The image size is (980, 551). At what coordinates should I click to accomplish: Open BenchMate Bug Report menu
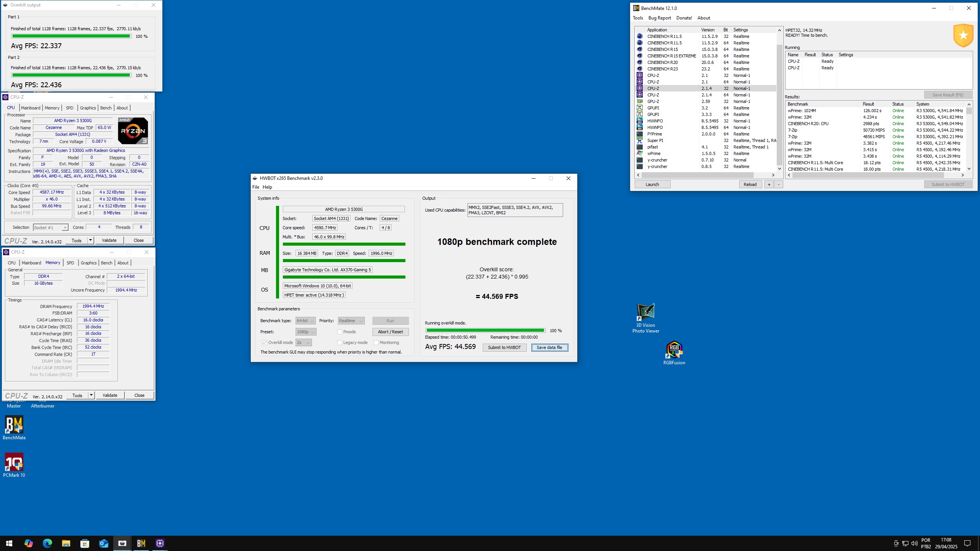pyautogui.click(x=659, y=18)
